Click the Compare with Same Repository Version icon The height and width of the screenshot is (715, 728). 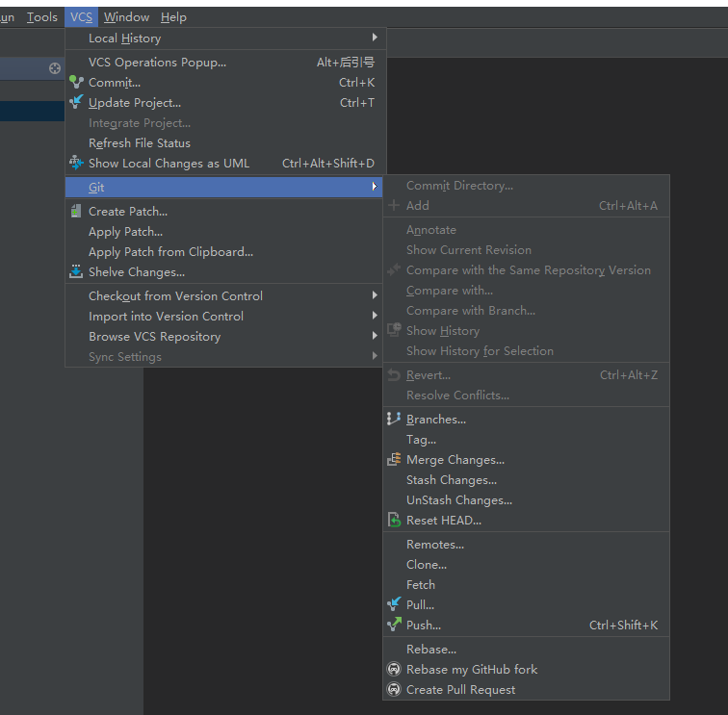pos(394,269)
